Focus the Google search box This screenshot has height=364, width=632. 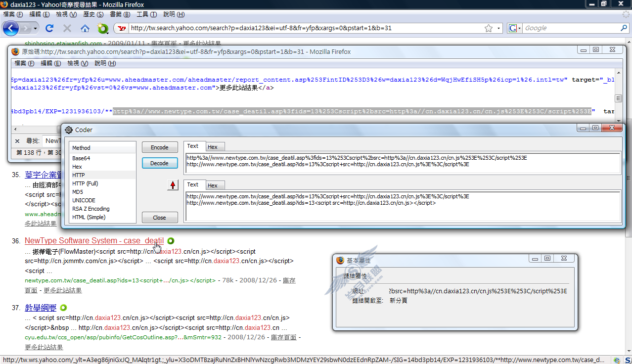pos(570,28)
